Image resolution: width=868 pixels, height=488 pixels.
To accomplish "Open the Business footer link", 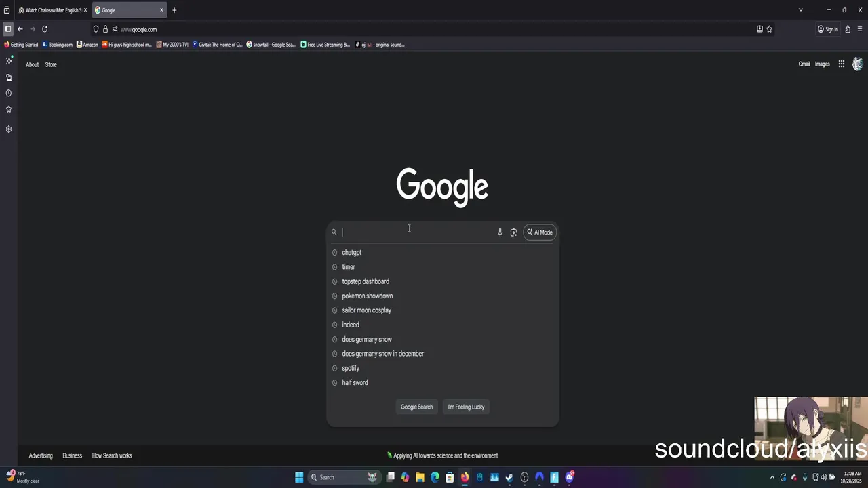I will click(72, 455).
